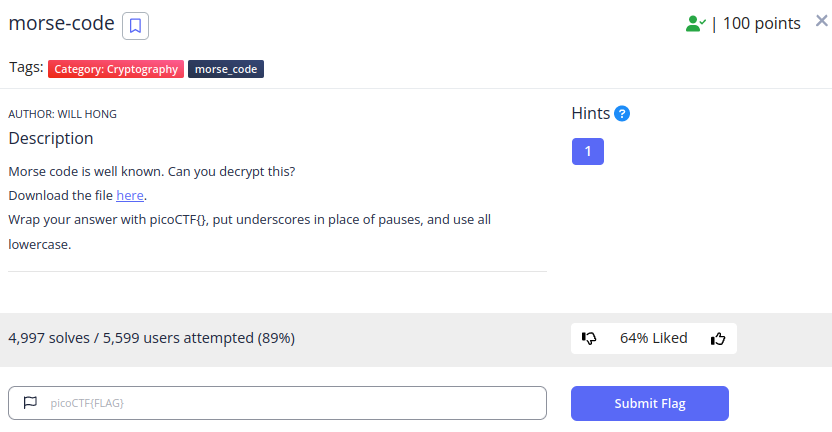Click the Submit Flag button

coord(650,403)
